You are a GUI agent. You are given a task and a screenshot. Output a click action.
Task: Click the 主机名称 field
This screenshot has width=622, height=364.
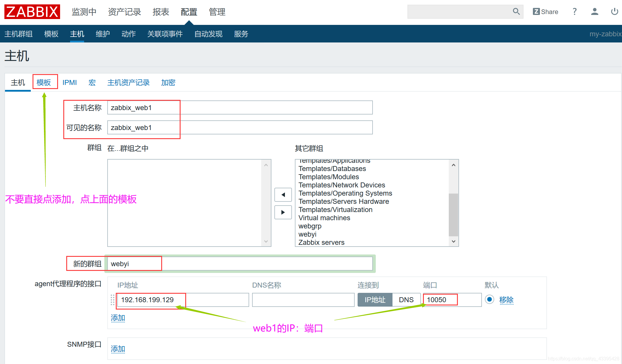(240, 108)
